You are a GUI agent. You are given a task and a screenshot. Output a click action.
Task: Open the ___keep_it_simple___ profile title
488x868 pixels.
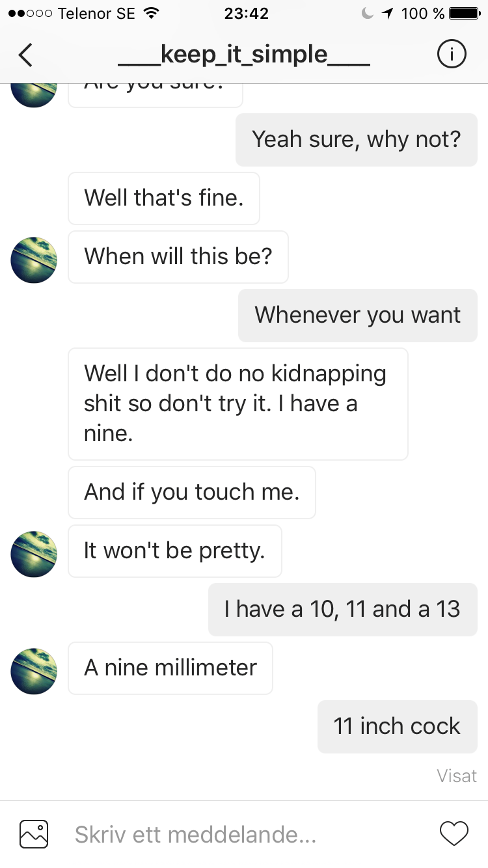[x=244, y=55]
